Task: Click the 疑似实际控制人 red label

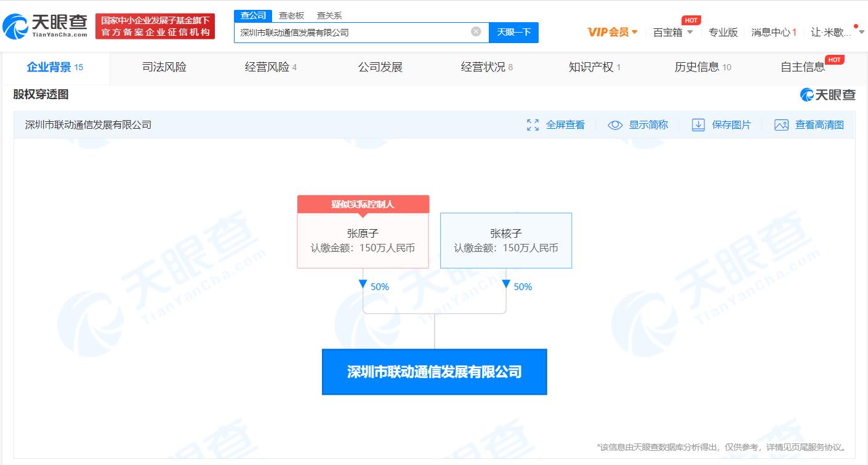Action: (363, 204)
